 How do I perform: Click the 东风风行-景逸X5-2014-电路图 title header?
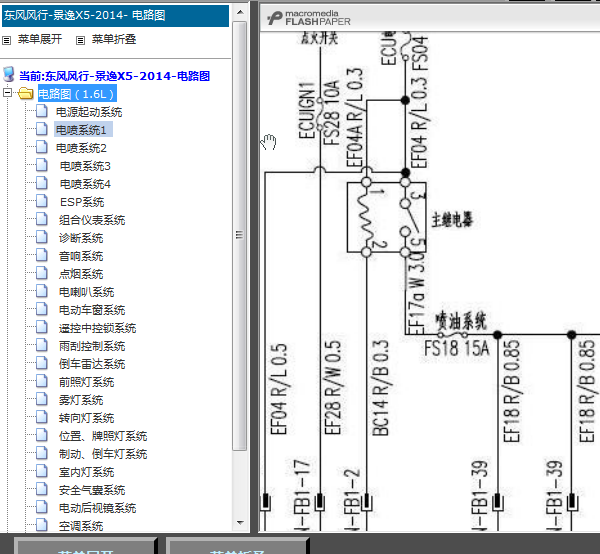pos(115,15)
